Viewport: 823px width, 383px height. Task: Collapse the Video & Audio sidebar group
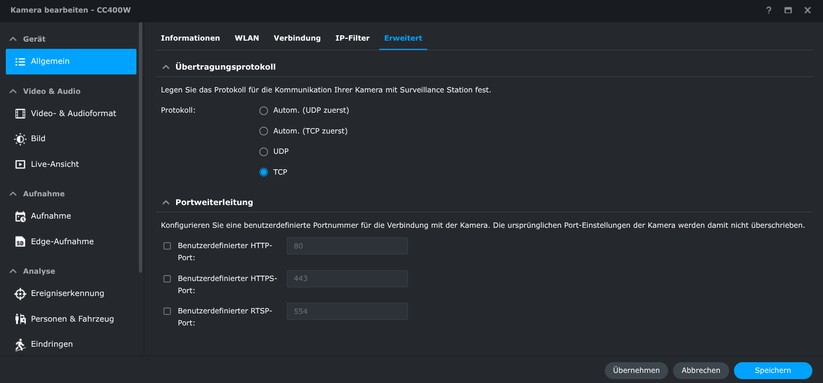(x=13, y=91)
